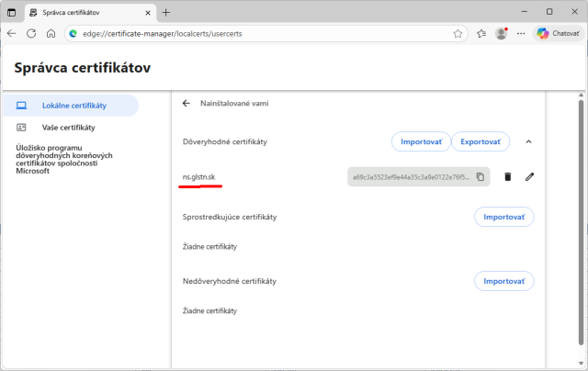Click Exportovať for trusted certificates
This screenshot has width=588, height=371.
tap(480, 142)
